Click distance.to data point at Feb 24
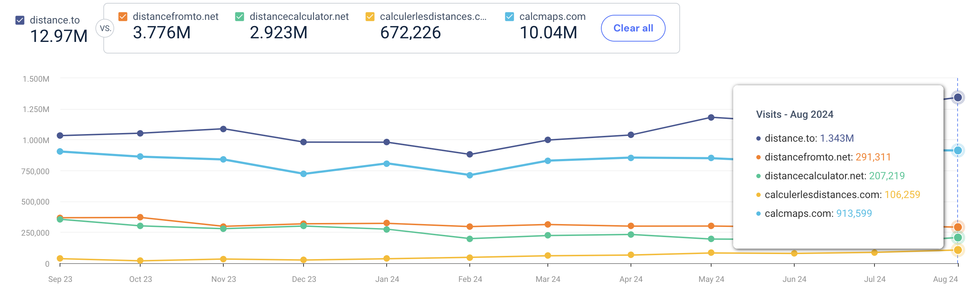Screen dimensions: 980x292 pos(470,154)
